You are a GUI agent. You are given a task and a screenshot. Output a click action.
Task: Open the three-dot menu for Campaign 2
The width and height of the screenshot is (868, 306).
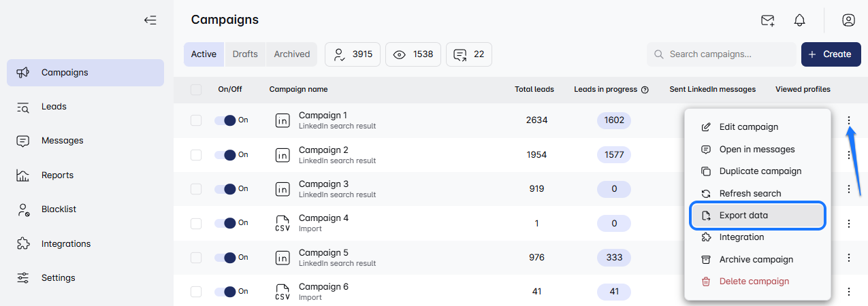click(x=849, y=155)
